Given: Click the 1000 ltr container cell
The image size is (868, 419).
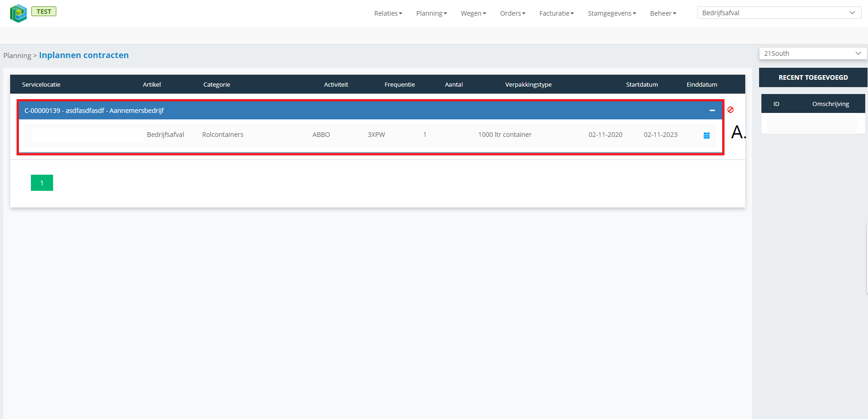Looking at the screenshot, I should coord(505,135).
